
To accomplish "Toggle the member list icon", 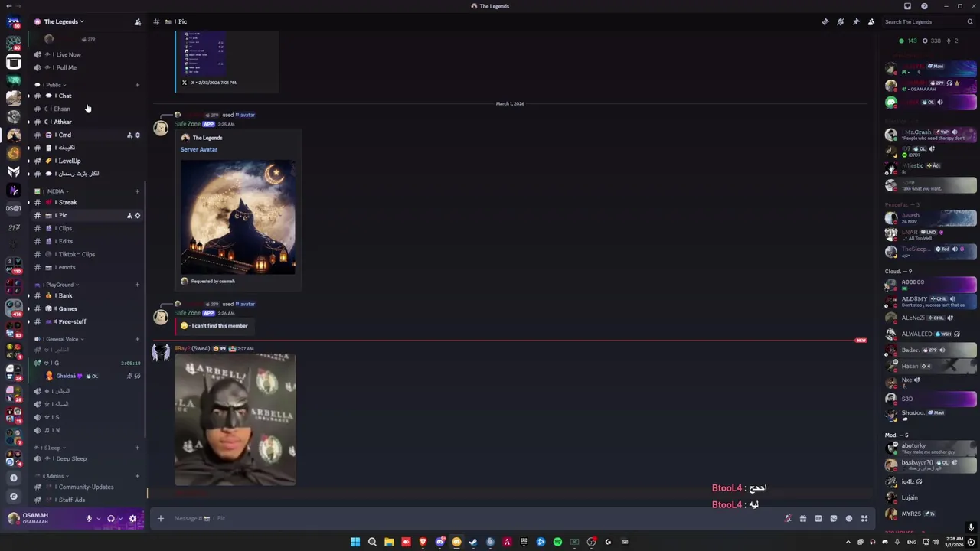I will 871,21.
